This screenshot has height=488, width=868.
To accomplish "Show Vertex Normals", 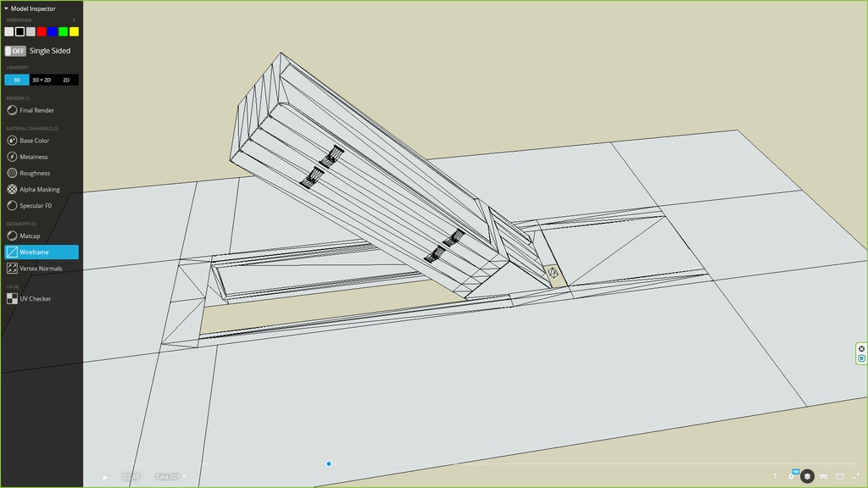I will [x=40, y=269].
